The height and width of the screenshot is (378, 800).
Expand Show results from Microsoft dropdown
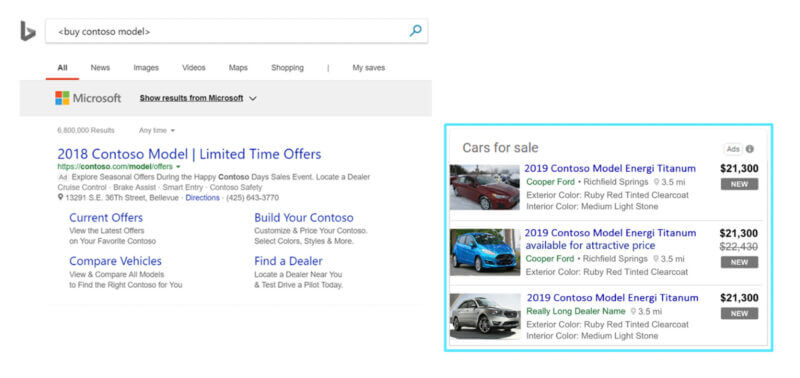pyautogui.click(x=198, y=98)
